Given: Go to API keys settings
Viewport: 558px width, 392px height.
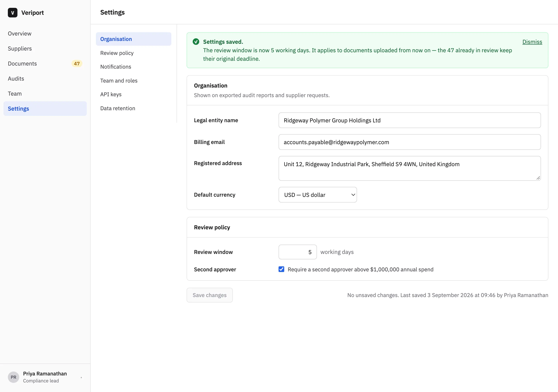Looking at the screenshot, I should click(x=133, y=95).
